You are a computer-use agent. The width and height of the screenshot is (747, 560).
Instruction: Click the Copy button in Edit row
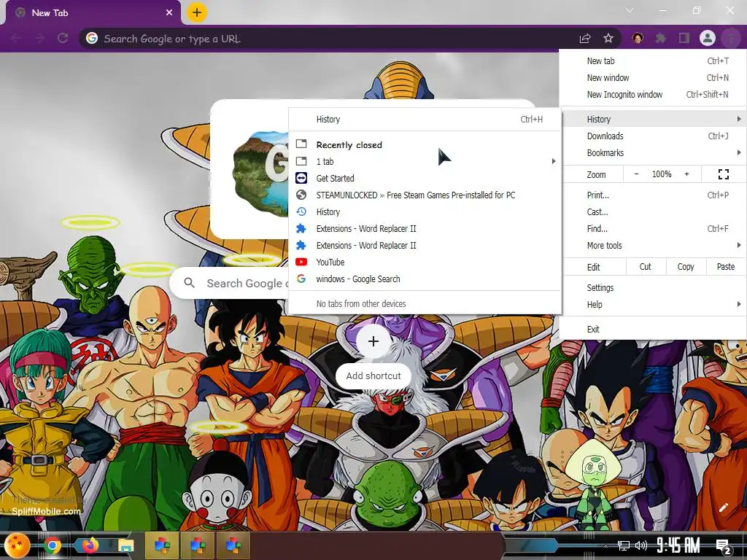click(686, 267)
